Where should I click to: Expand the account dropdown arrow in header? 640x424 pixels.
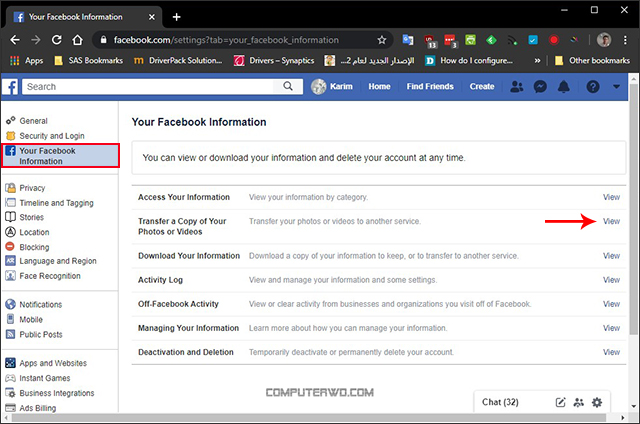(x=616, y=87)
